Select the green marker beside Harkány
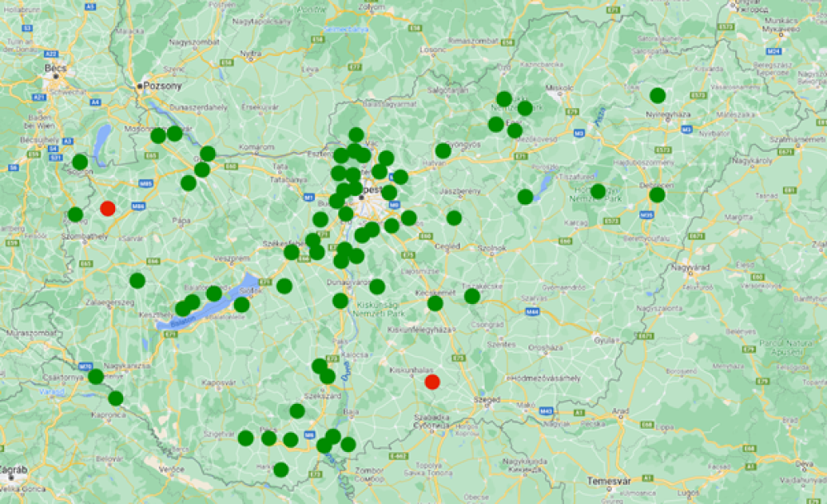 281,469
